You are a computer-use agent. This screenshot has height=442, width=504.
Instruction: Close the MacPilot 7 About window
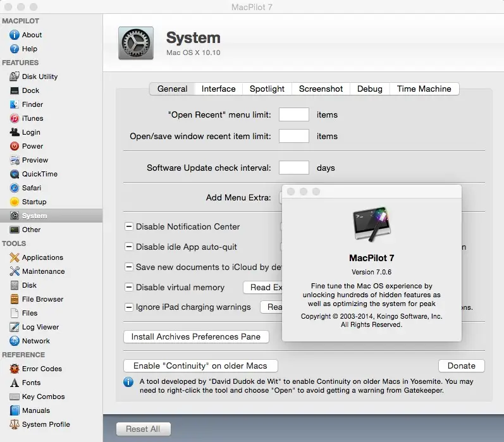tap(291, 192)
